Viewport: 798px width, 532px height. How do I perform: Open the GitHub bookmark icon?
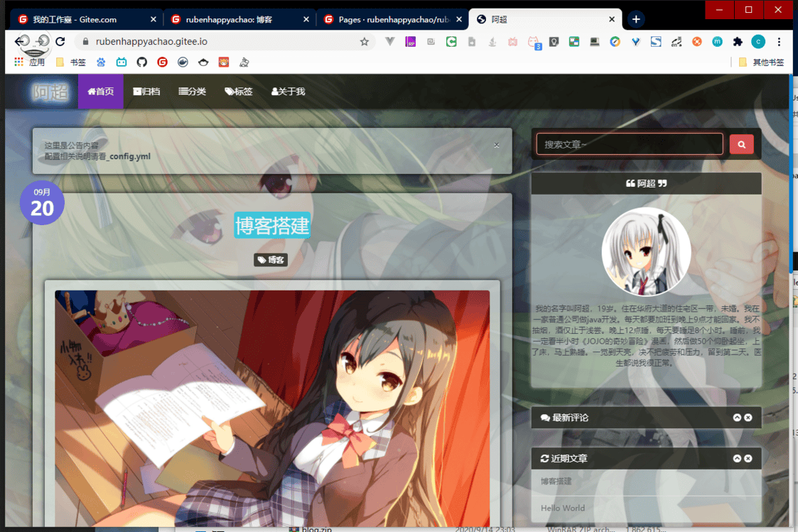pyautogui.click(x=142, y=63)
